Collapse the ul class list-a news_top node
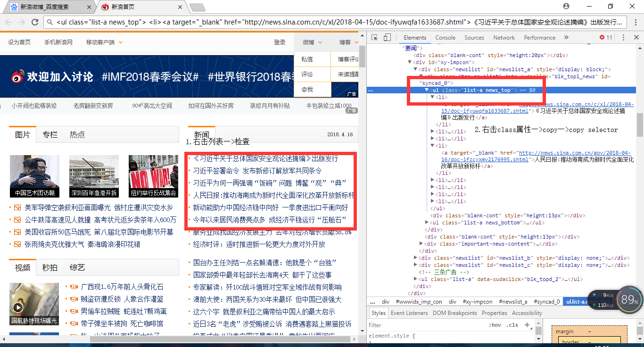The image size is (644, 347). pos(427,90)
